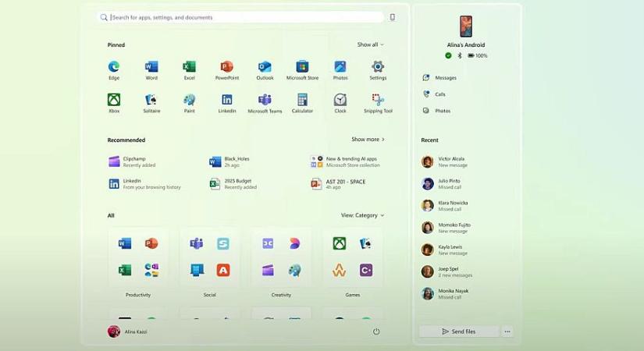
Task: Start PowerPoint from Pinned
Action: click(x=227, y=69)
